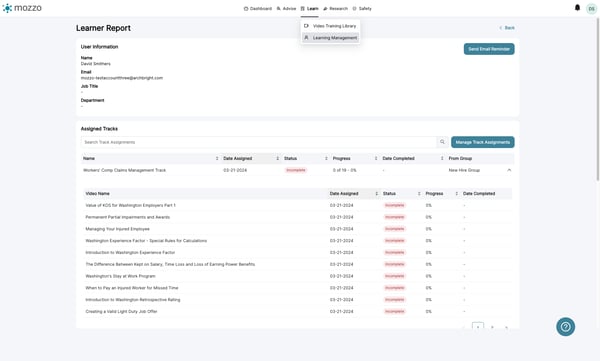Collapse the Workers' Comp Claims Management Track row

509,170
